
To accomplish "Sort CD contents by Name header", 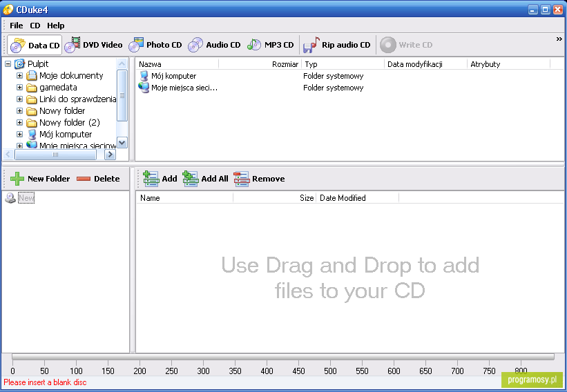I will click(x=185, y=198).
